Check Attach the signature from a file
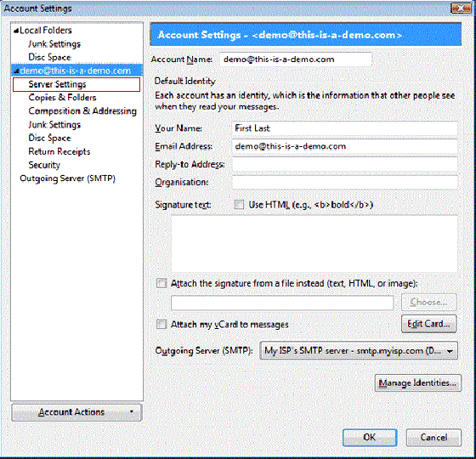476x459 pixels. 161,283
